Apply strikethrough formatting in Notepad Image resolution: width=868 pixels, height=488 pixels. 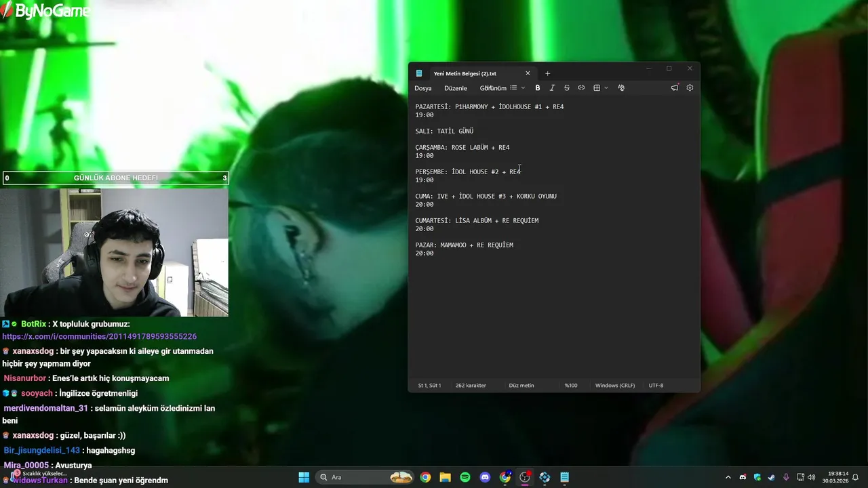tap(567, 88)
